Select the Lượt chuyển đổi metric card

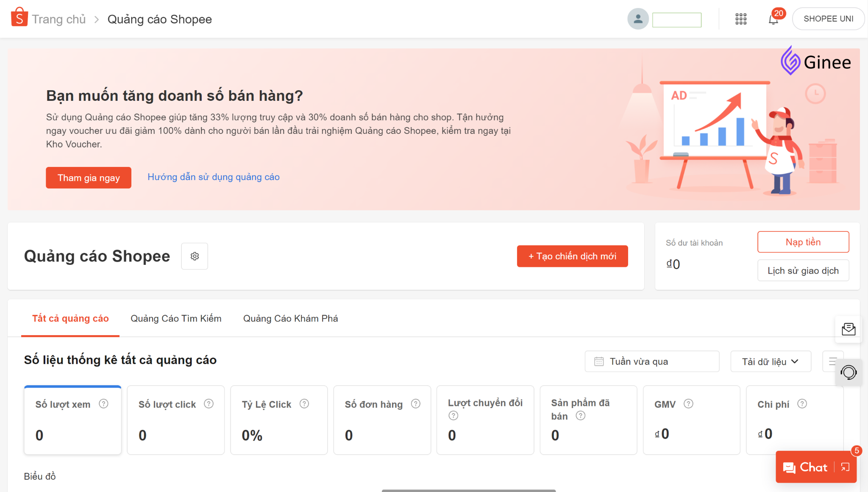[x=485, y=420]
